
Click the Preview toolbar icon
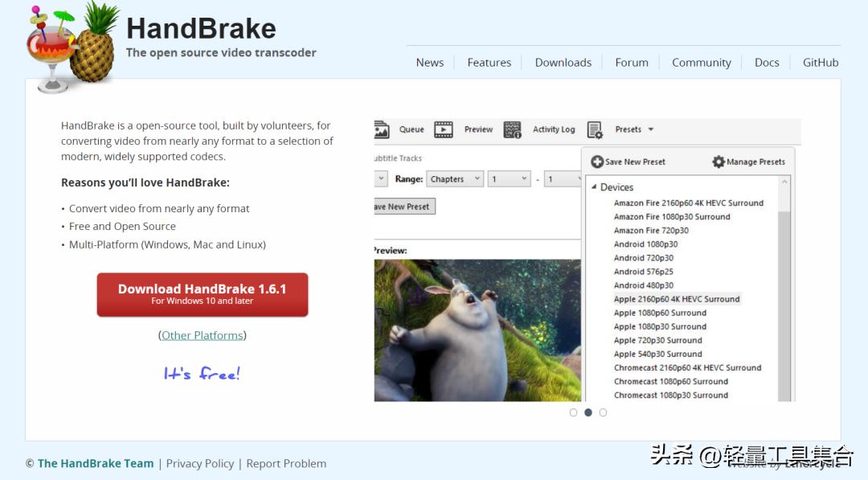pyautogui.click(x=443, y=129)
